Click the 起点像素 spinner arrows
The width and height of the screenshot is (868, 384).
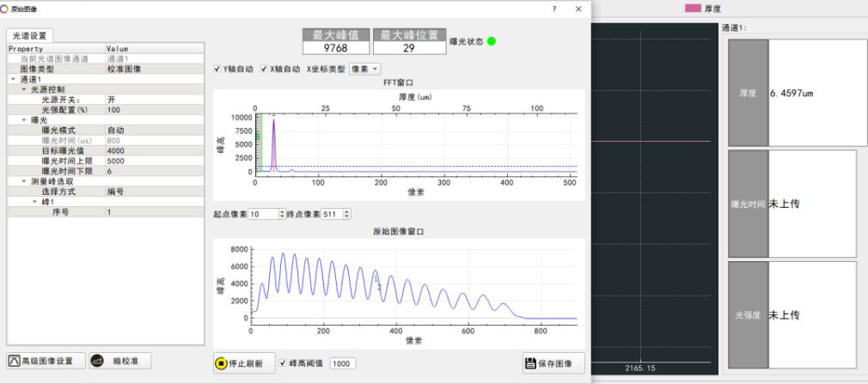(282, 213)
